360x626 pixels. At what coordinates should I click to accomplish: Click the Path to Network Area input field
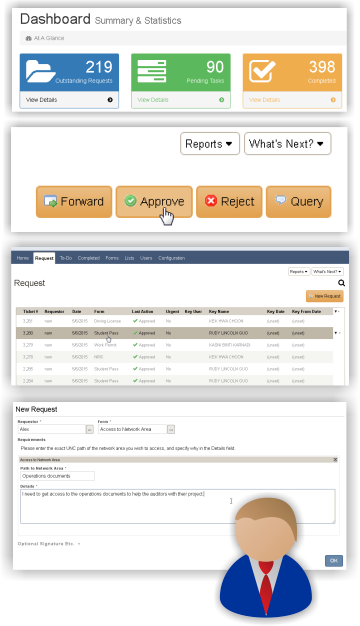point(57,476)
